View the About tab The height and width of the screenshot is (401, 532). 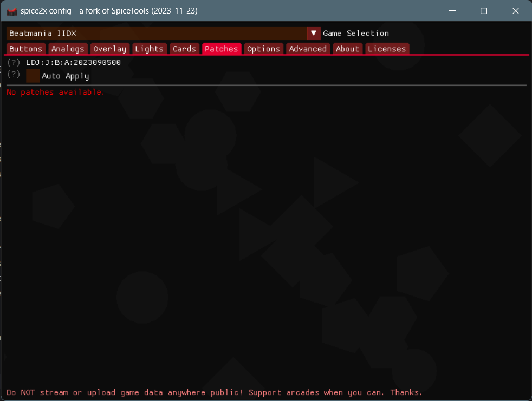tap(347, 49)
